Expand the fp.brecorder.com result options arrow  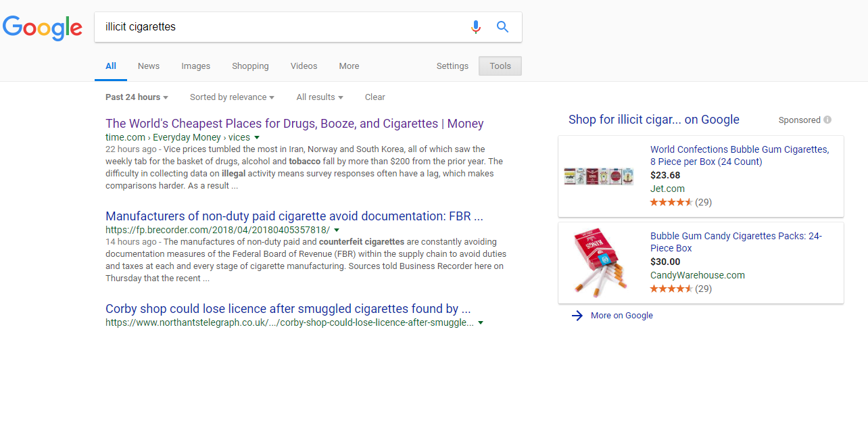click(x=337, y=230)
